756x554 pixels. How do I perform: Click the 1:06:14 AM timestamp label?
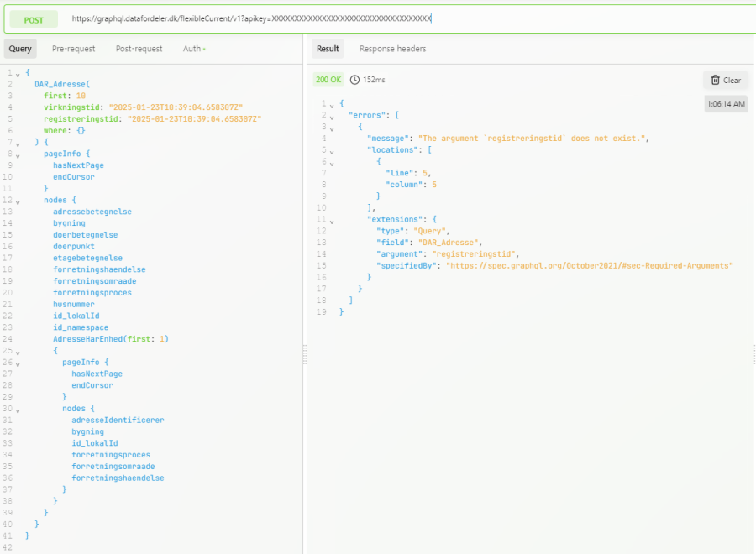(x=726, y=104)
